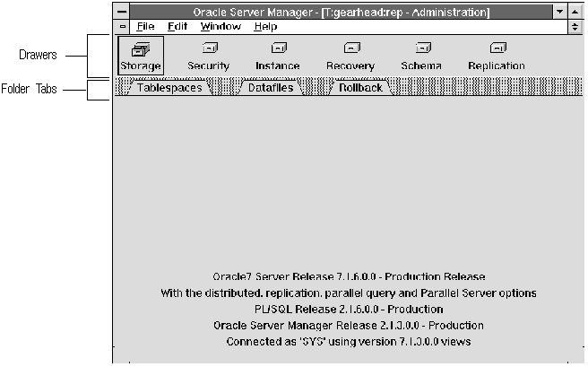Click the 'With the distributed, replication' options line
The height and width of the screenshot is (367, 588).
[x=349, y=293]
